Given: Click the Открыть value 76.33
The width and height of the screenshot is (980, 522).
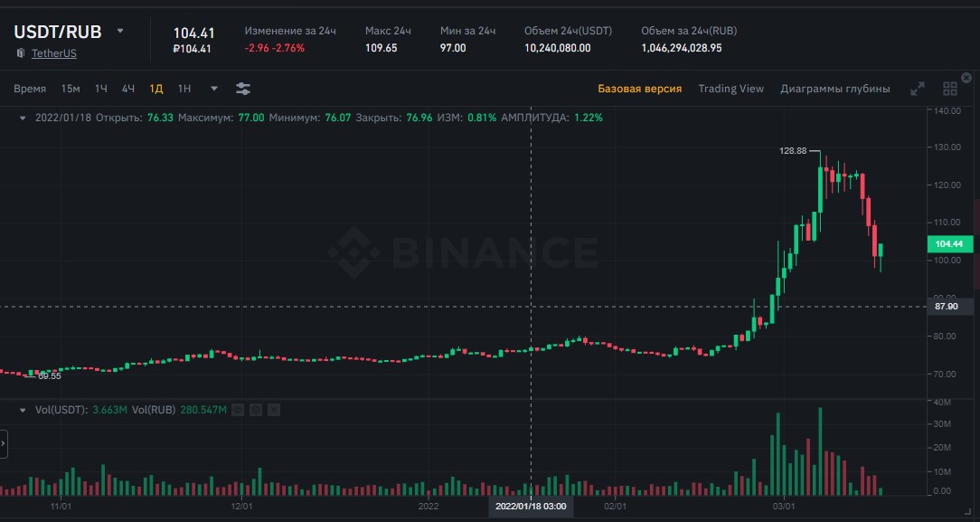Looking at the screenshot, I should [x=160, y=118].
